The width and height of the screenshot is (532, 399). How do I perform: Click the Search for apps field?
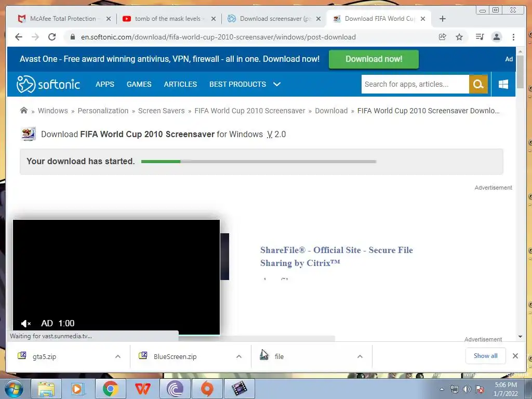tap(415, 84)
